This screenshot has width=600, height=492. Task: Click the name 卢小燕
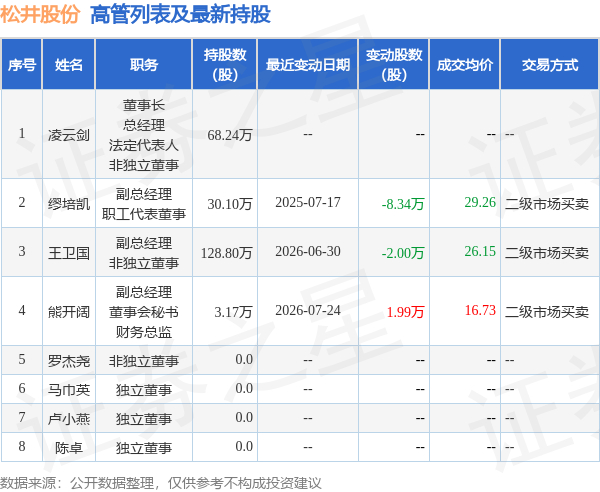click(x=69, y=419)
